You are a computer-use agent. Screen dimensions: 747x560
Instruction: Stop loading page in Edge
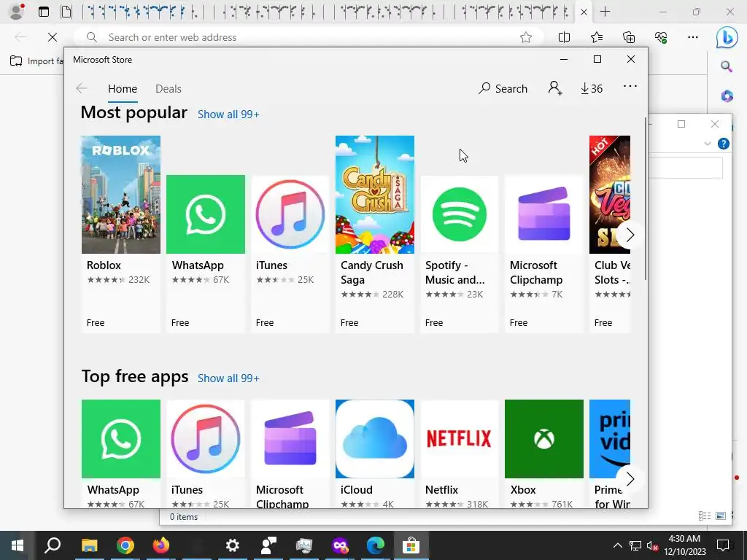pos(53,37)
